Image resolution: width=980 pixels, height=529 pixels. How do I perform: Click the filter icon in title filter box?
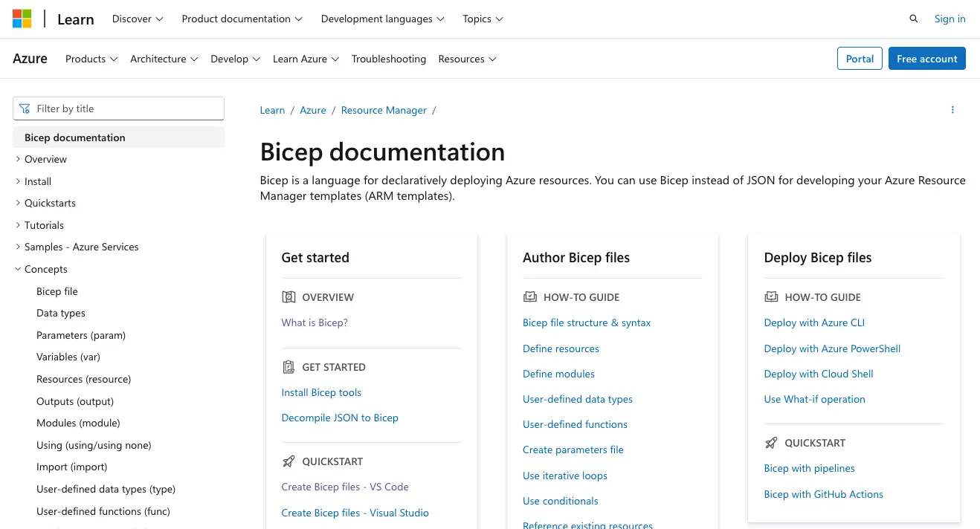tap(25, 108)
